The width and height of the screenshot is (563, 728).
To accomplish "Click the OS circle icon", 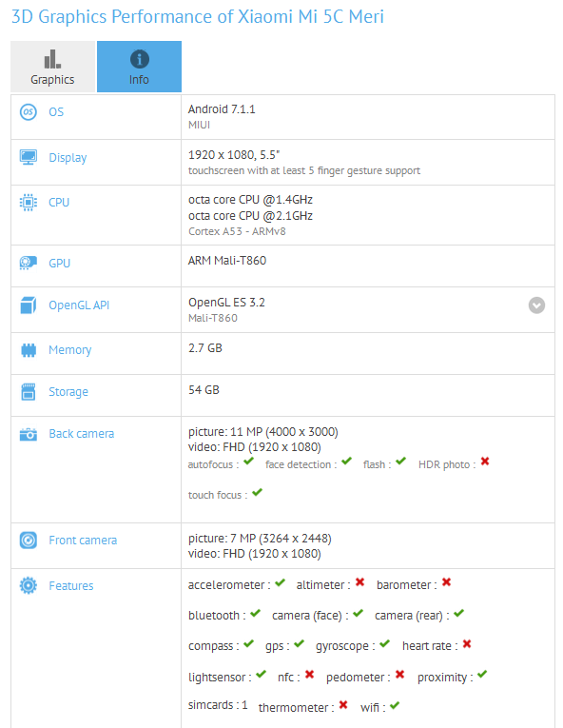I will [x=29, y=112].
